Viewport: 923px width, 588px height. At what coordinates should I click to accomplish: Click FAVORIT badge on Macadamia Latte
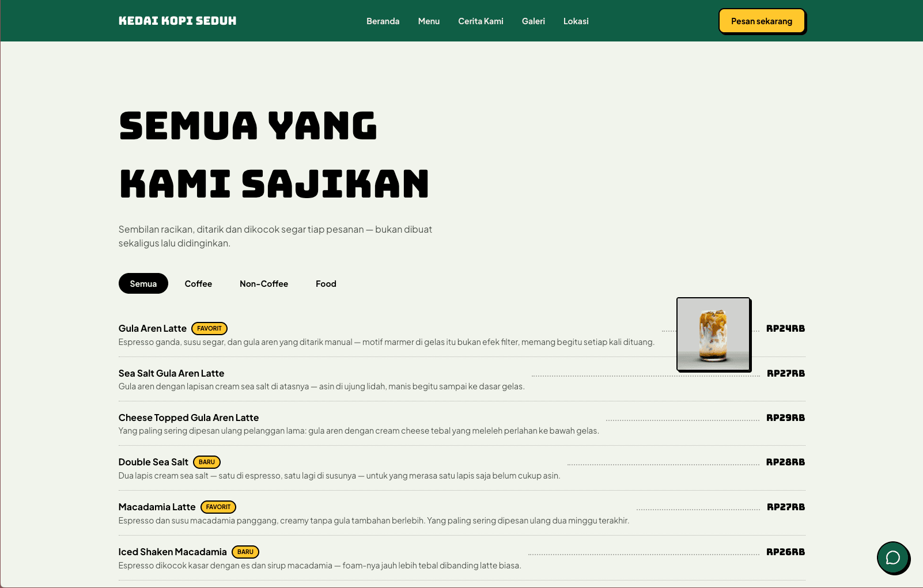point(218,507)
